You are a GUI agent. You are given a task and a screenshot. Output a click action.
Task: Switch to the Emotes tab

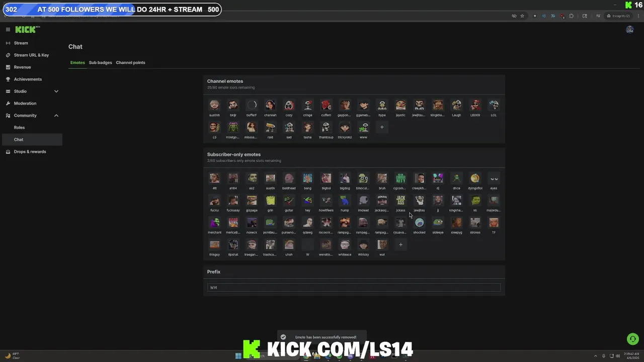[77, 62]
